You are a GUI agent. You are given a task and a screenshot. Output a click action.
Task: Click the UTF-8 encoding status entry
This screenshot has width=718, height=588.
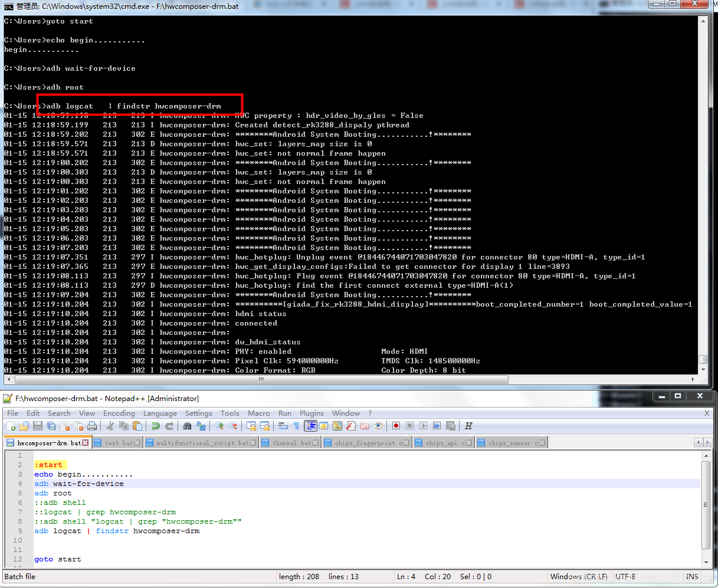point(625,577)
